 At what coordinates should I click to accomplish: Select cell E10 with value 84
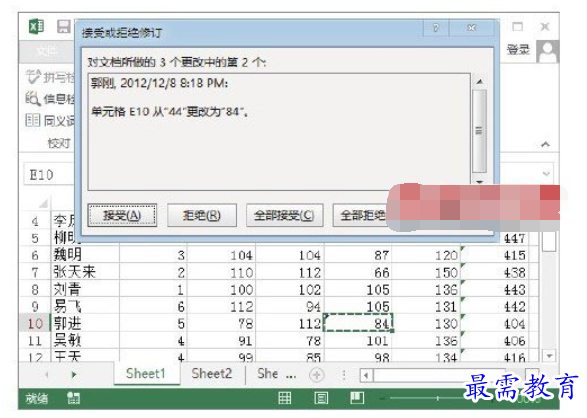pos(358,323)
